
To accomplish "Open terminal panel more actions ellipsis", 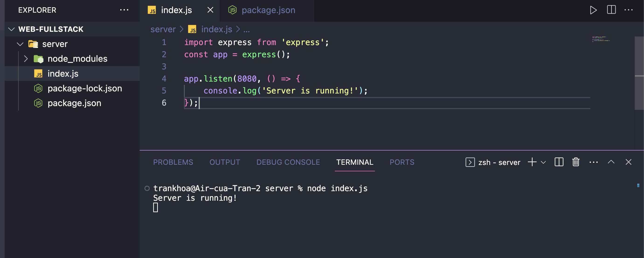I will [593, 162].
